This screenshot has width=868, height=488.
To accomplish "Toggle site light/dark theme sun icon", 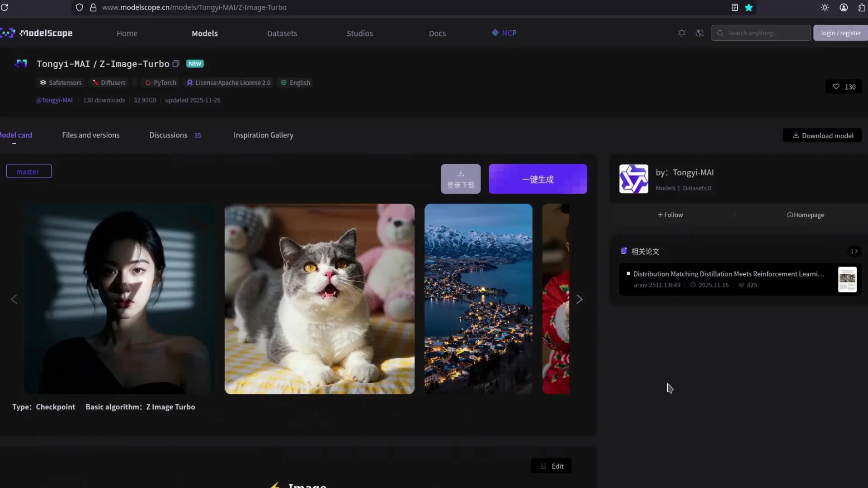I will [x=681, y=33].
